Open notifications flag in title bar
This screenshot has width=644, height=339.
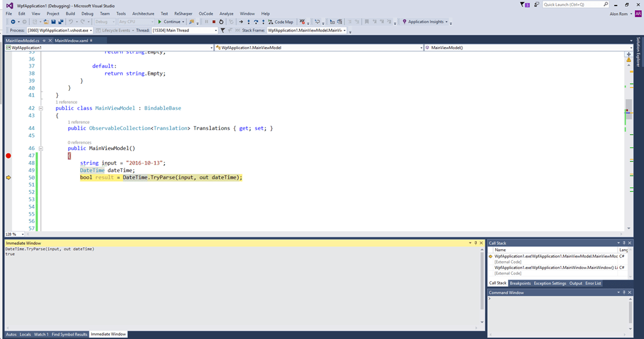pos(524,4)
